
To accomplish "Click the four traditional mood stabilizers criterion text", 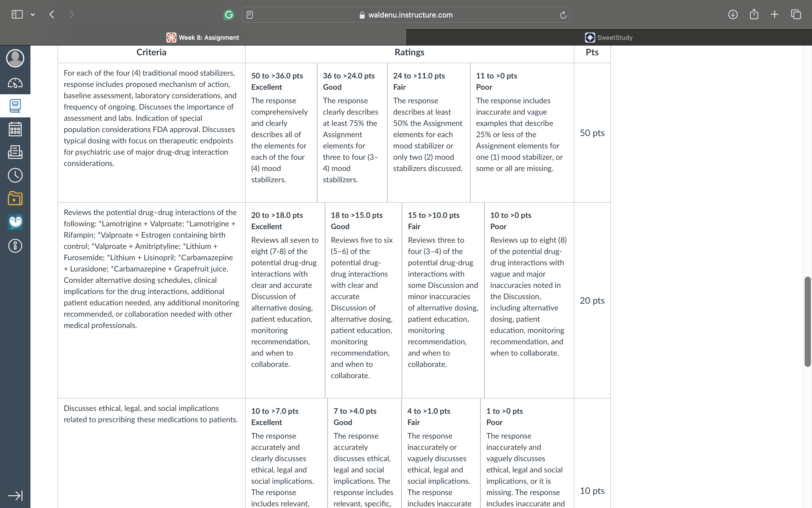I will coord(150,118).
